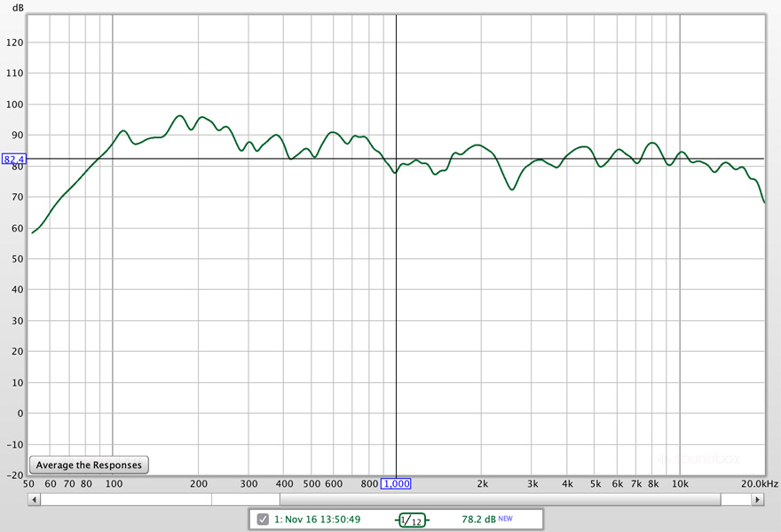
Task: Select the '82.4' cursor level field
Action: coord(15,159)
